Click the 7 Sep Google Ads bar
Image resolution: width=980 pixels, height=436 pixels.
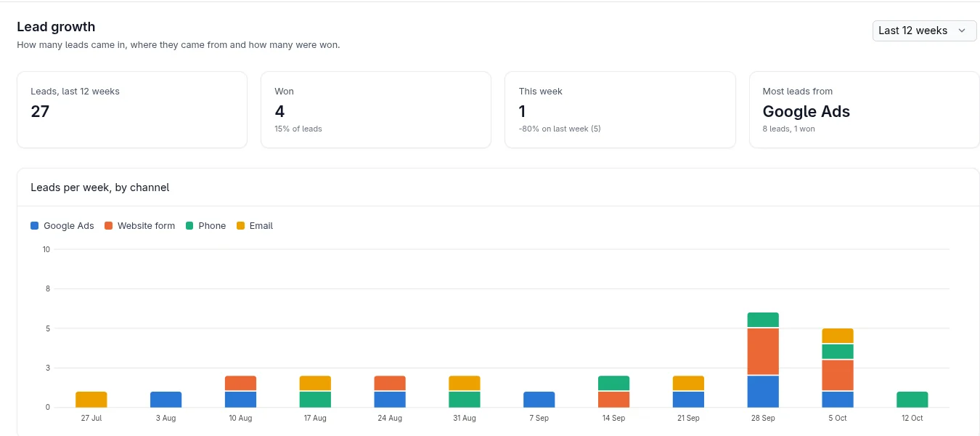[539, 400]
